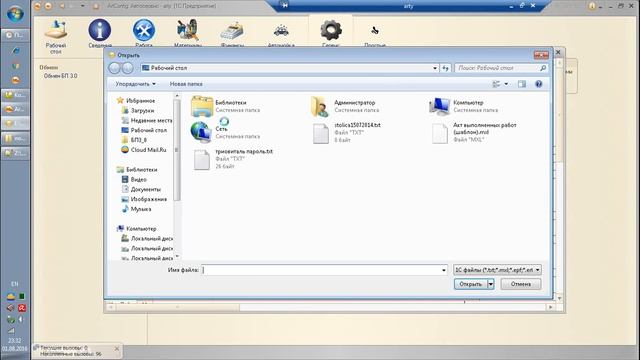Click the Windows Start orb
Image resolution: width=640 pixels, height=360 pixels.
pyautogui.click(x=15, y=14)
